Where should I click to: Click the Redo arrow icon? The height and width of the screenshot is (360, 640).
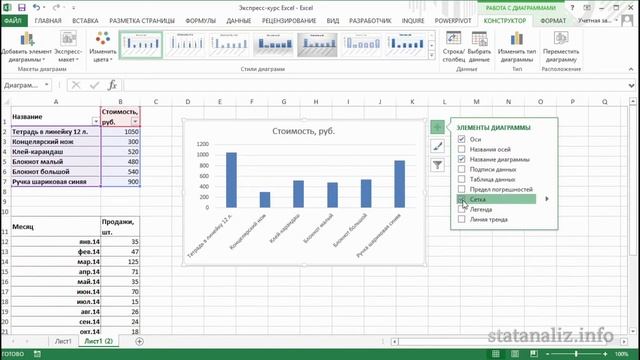click(x=56, y=7)
